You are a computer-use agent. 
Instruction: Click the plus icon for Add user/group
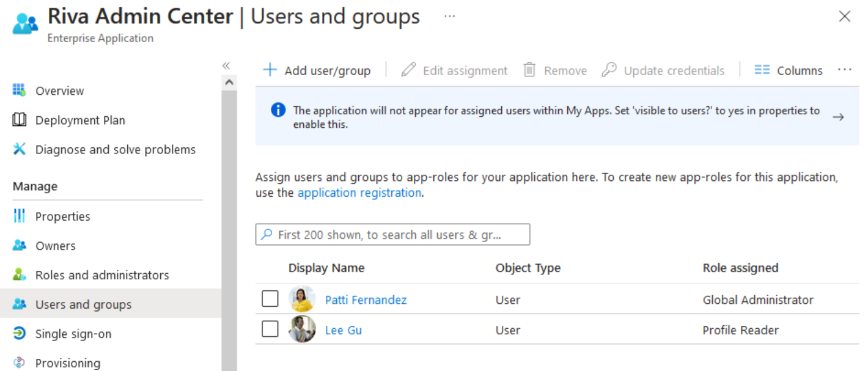coord(270,70)
